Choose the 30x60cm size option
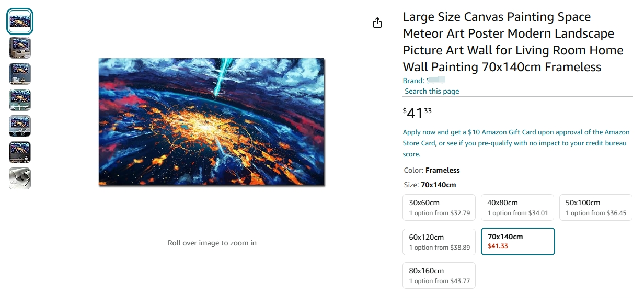This screenshot has width=644, height=303. pos(439,207)
